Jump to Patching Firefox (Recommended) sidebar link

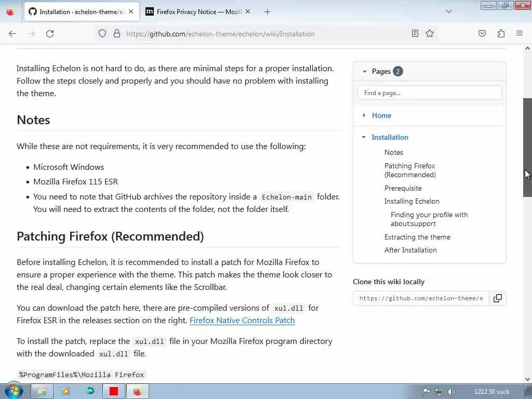point(410,170)
